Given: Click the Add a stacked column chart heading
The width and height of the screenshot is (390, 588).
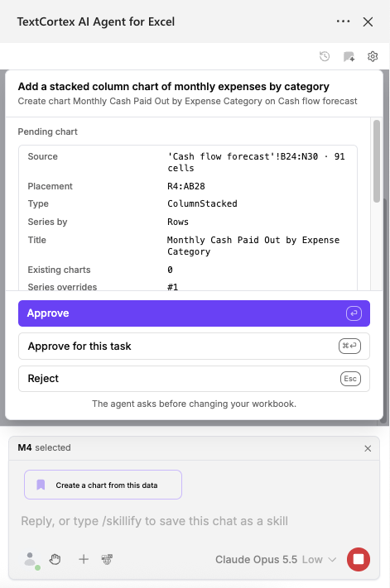Looking at the screenshot, I should tap(173, 86).
